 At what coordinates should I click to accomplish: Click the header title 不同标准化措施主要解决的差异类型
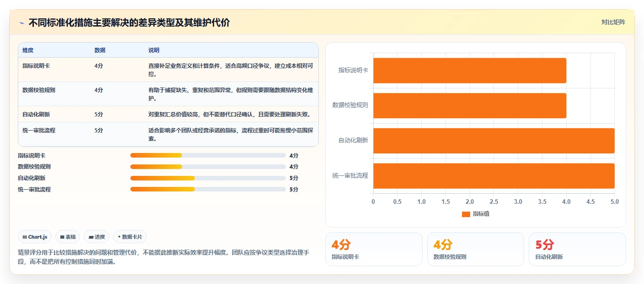129,22
